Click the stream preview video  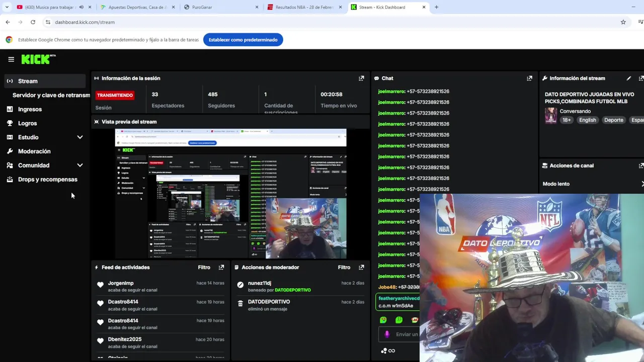tap(230, 194)
